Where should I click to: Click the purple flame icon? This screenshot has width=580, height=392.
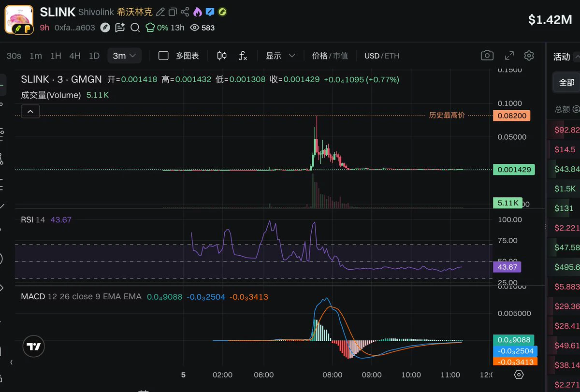(x=197, y=12)
